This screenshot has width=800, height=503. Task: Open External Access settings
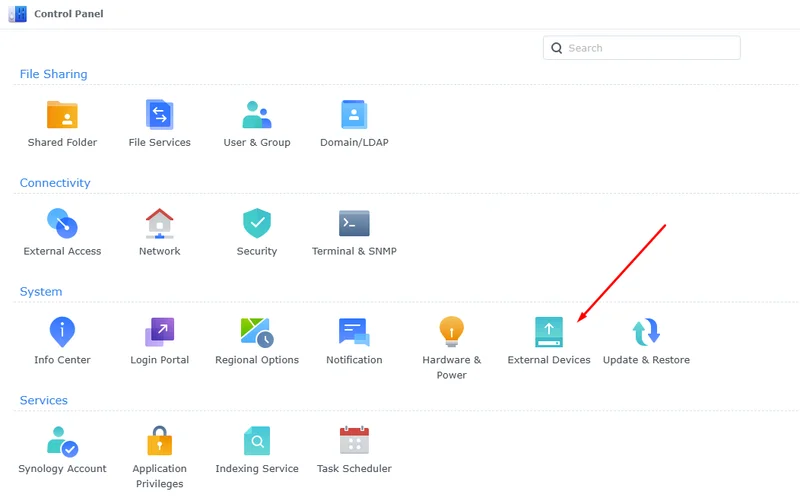click(x=62, y=224)
